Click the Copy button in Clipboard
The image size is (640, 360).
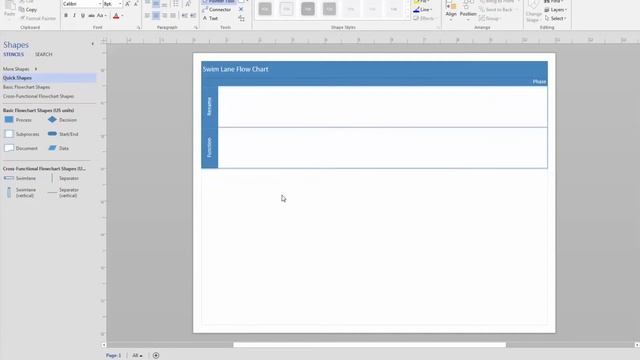pos(28,9)
